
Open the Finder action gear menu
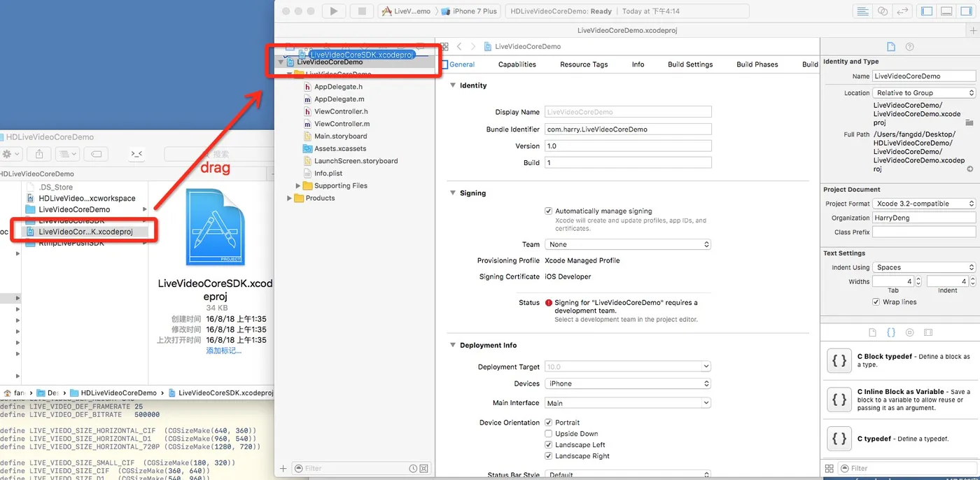[10, 154]
